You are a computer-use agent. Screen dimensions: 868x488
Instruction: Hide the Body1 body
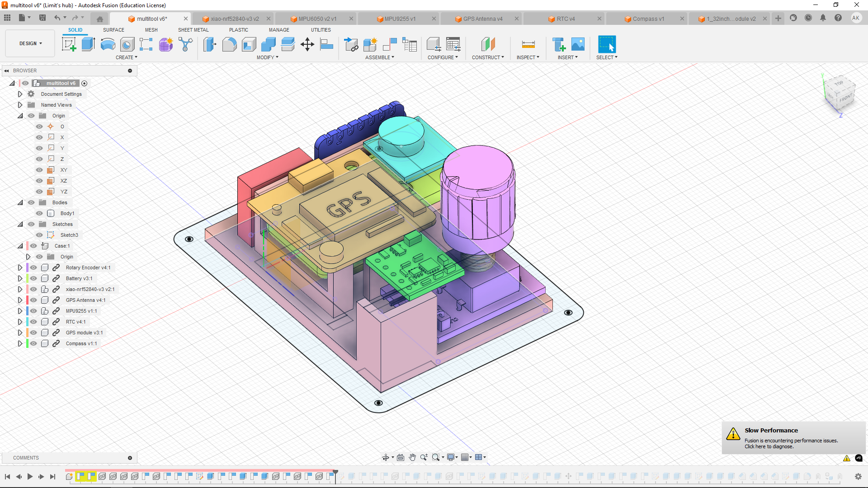[x=40, y=213]
